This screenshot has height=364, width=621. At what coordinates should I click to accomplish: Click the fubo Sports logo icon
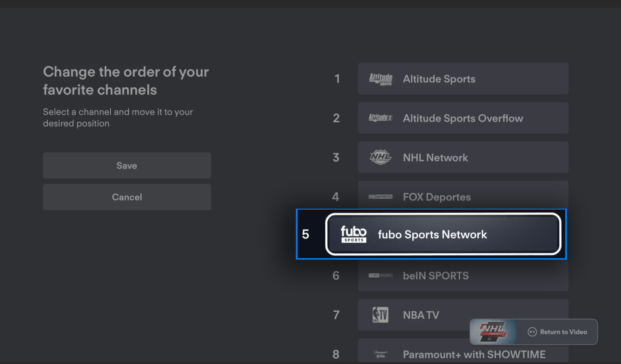coord(353,234)
